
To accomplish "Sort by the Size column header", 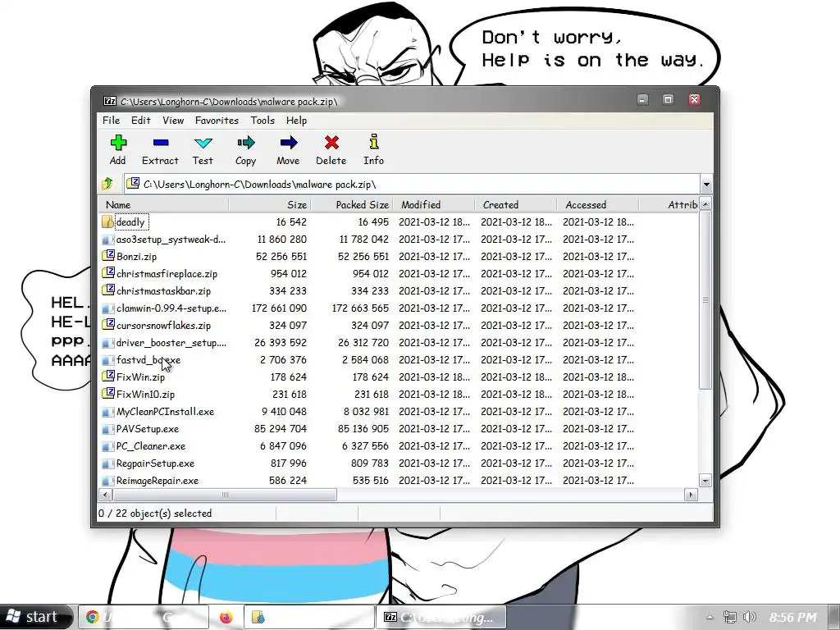I will (x=270, y=204).
